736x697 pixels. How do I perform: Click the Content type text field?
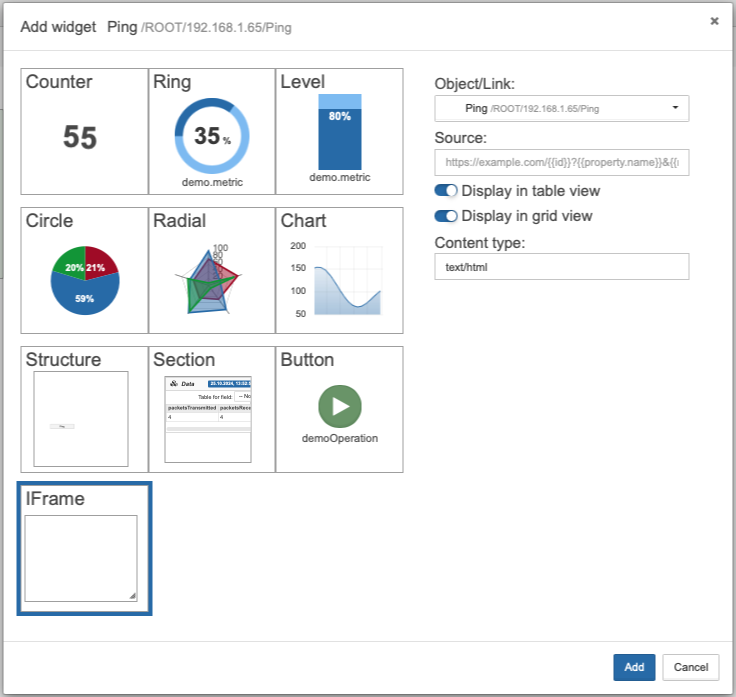coord(562,267)
